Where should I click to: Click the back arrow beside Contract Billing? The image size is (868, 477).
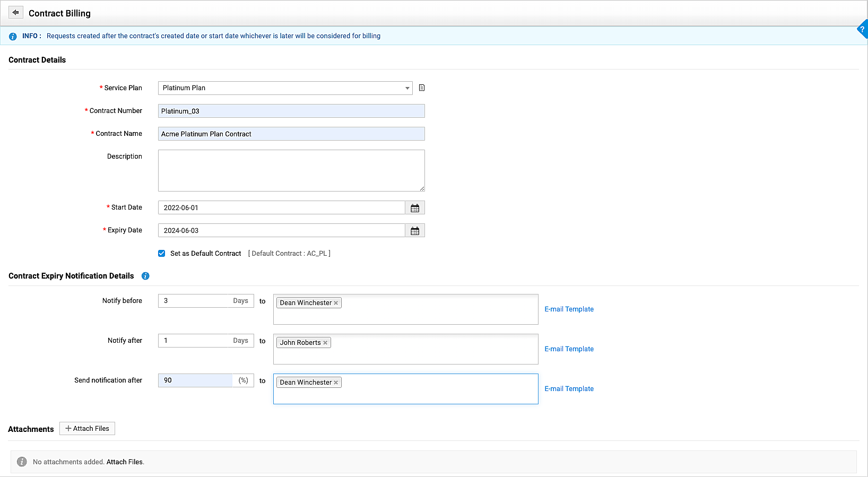[x=16, y=13]
